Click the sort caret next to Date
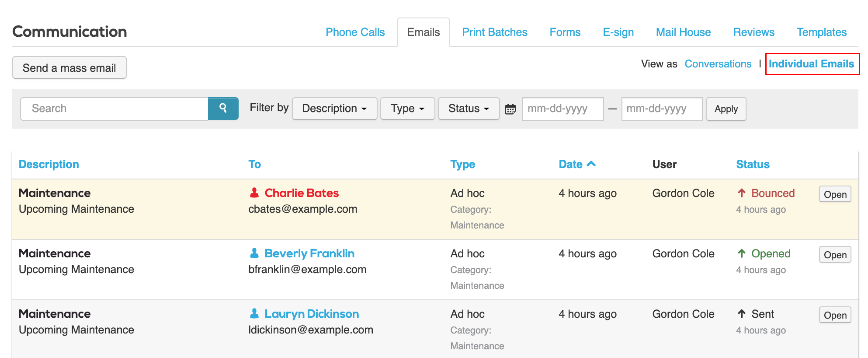Image resolution: width=868 pixels, height=358 pixels. point(591,164)
